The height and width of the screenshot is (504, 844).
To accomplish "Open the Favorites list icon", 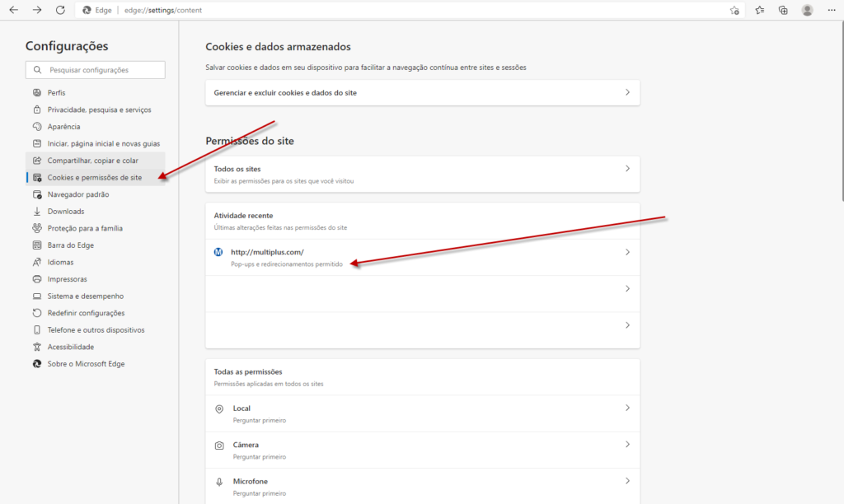I will coord(760,10).
